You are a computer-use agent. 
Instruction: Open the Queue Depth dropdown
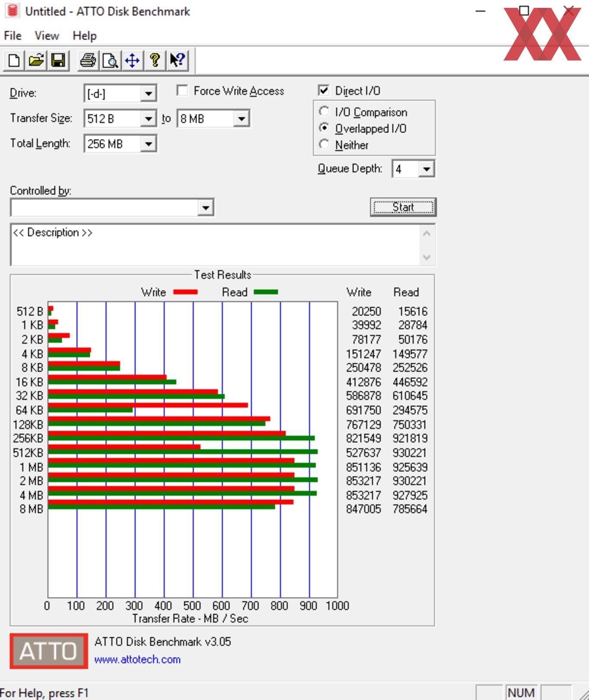point(426,169)
